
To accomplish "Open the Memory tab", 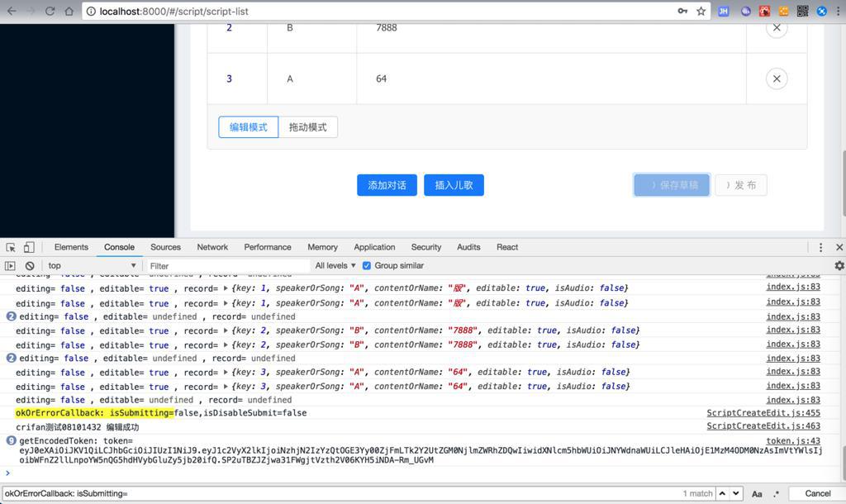I will 323,247.
